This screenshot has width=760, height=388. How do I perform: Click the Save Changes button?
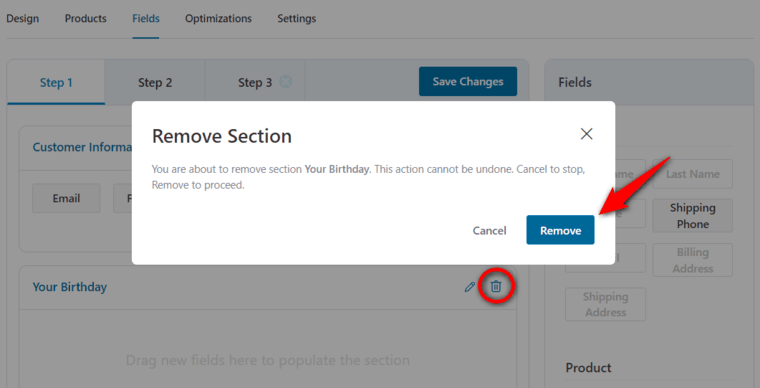click(x=468, y=81)
